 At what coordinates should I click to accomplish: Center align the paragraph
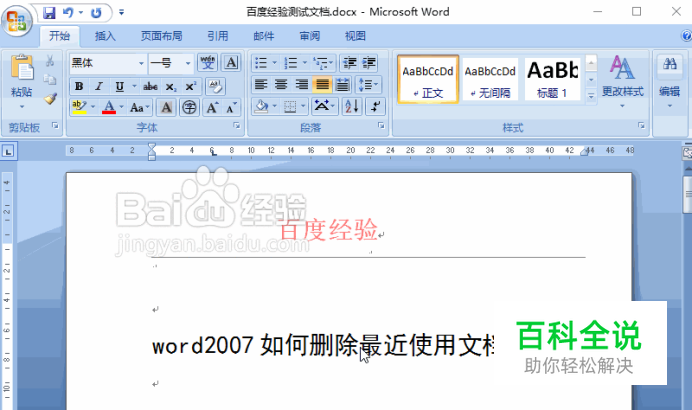[282, 84]
